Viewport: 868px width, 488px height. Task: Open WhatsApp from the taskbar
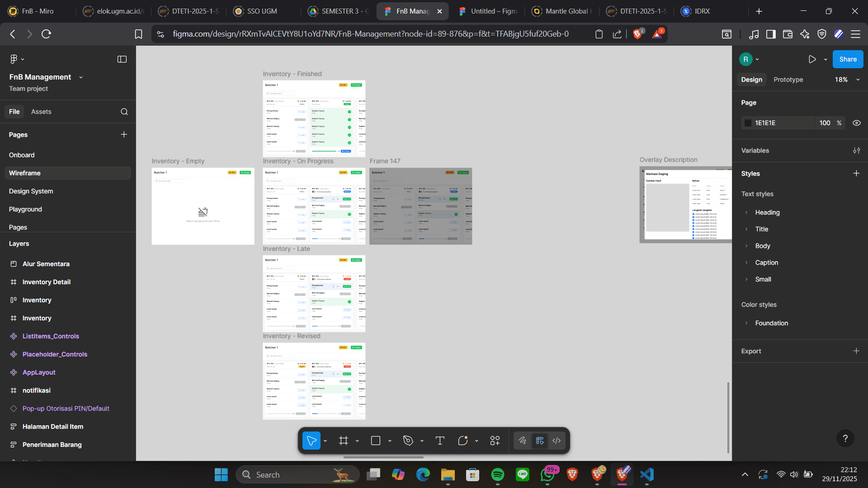coord(547,474)
